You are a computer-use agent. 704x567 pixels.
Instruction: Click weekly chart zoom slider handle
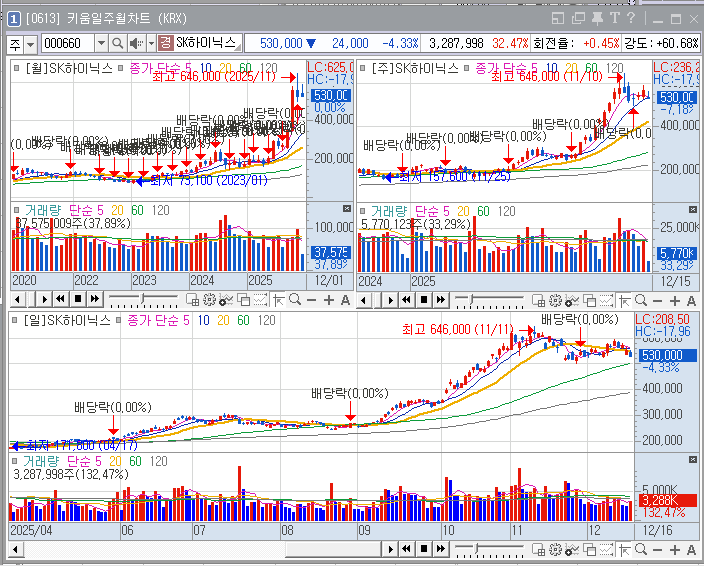(471, 299)
